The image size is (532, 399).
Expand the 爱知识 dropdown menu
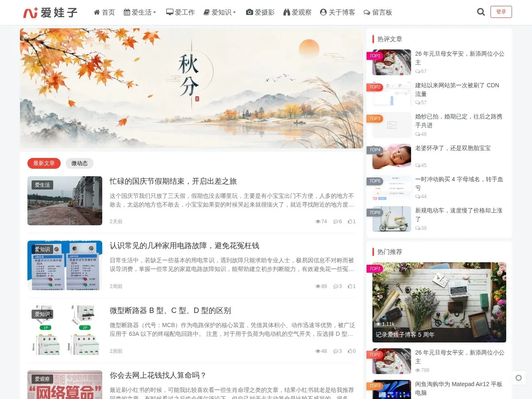[x=220, y=12]
